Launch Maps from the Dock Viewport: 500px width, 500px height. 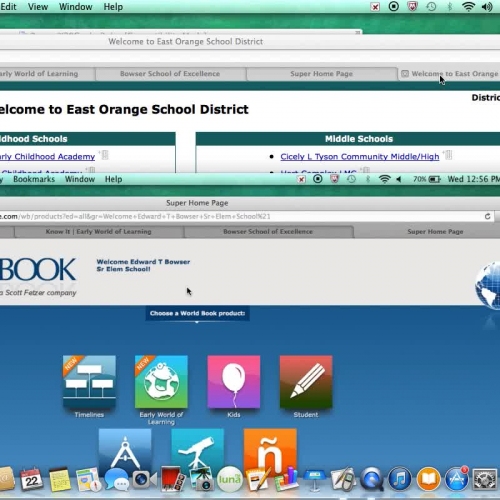(88, 480)
